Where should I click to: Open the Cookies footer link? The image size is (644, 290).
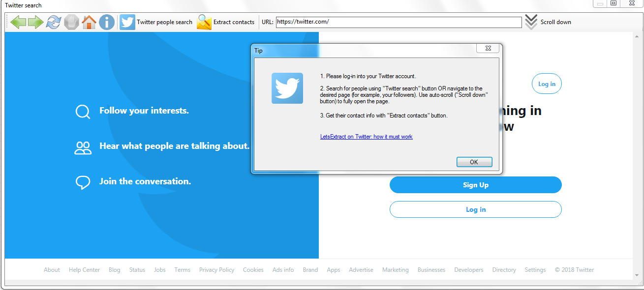[x=253, y=270]
